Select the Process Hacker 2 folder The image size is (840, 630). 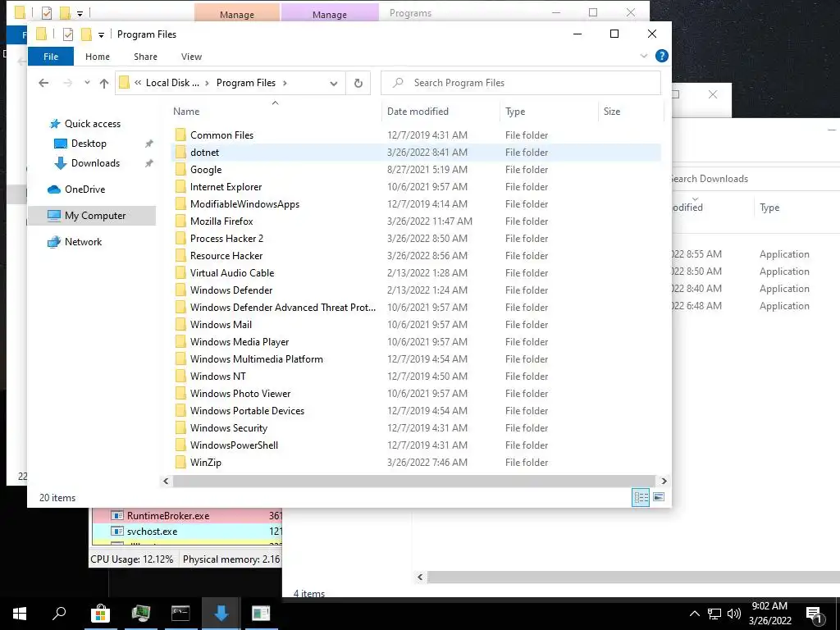226,239
